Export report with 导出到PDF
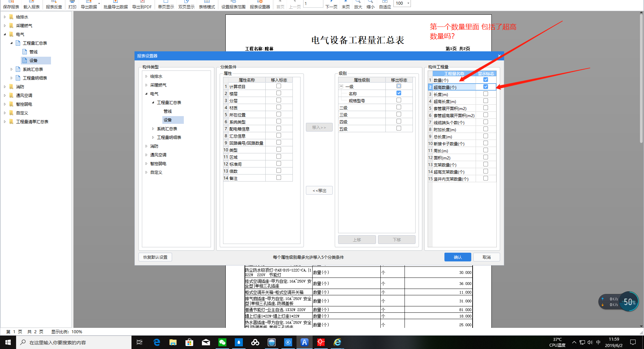644x349 pixels. (x=142, y=5)
